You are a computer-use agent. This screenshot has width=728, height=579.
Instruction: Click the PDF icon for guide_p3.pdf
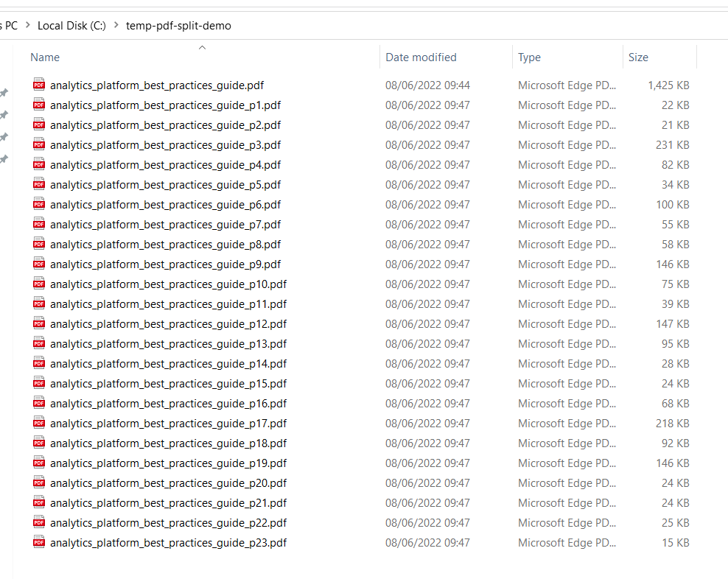pos(39,144)
